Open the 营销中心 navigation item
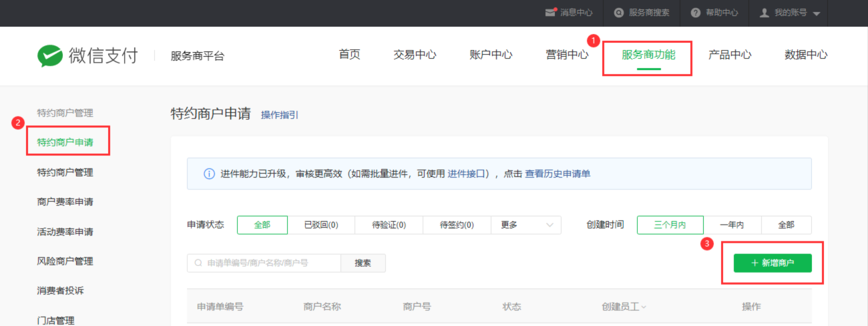Viewport: 868px width, 326px height. coord(567,55)
